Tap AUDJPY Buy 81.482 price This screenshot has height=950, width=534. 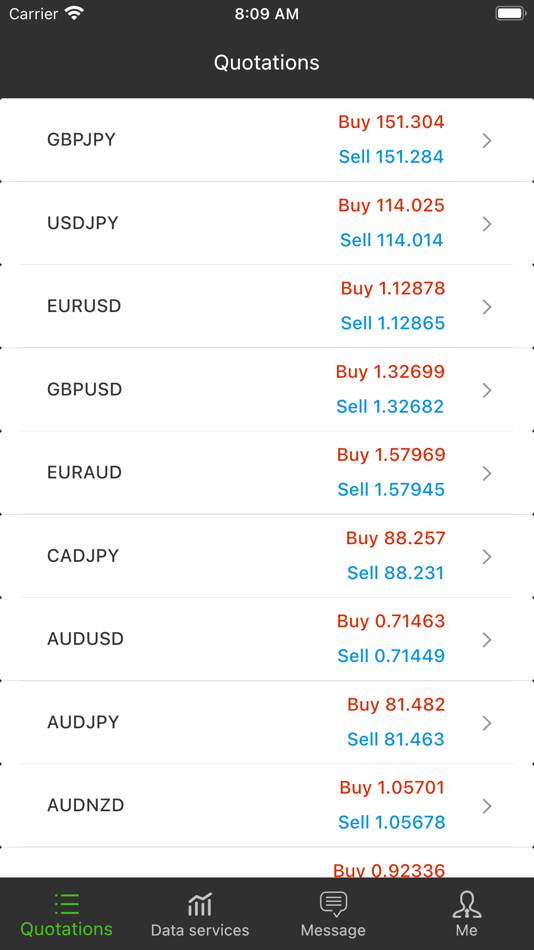coord(396,704)
